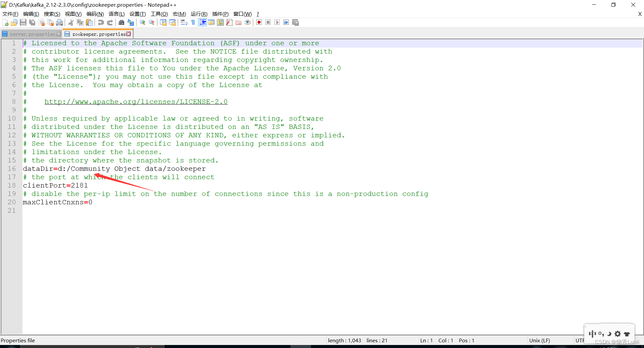Zoom in with magnifier plus icon
644x348 pixels.
tap(143, 22)
